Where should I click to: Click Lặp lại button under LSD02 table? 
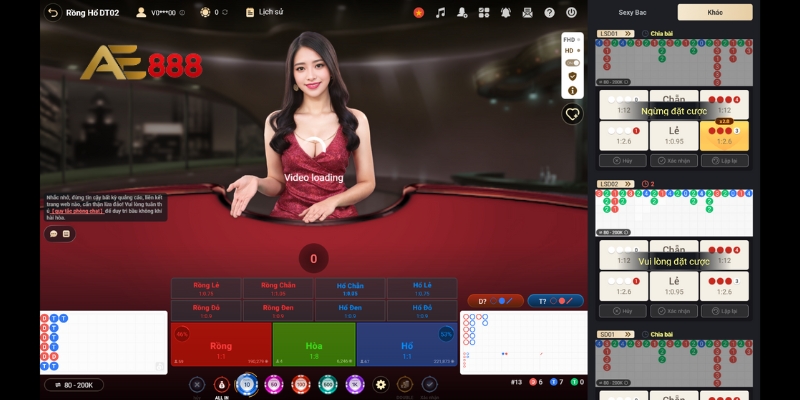(x=724, y=311)
